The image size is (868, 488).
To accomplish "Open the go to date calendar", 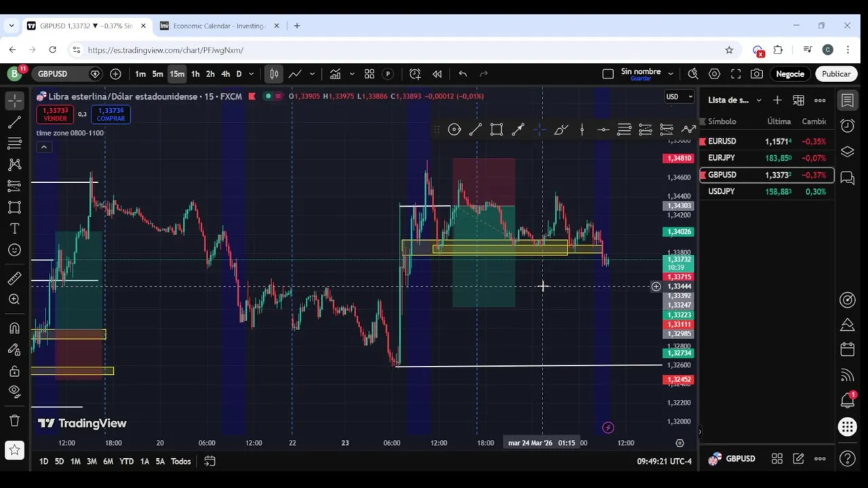I will click(x=210, y=462).
